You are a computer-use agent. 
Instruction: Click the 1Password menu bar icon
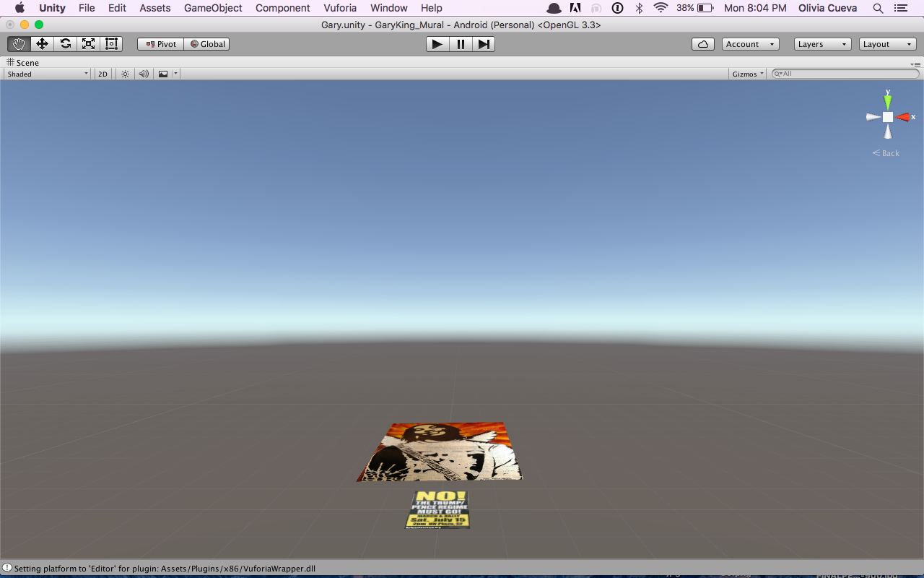point(617,8)
